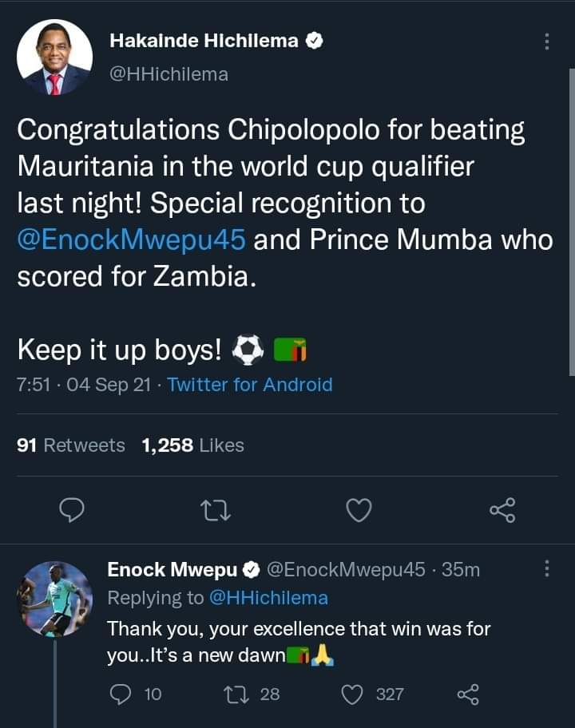Open Enock Mwepu reply's options menu
This screenshot has height=728, width=575.
[x=546, y=568]
